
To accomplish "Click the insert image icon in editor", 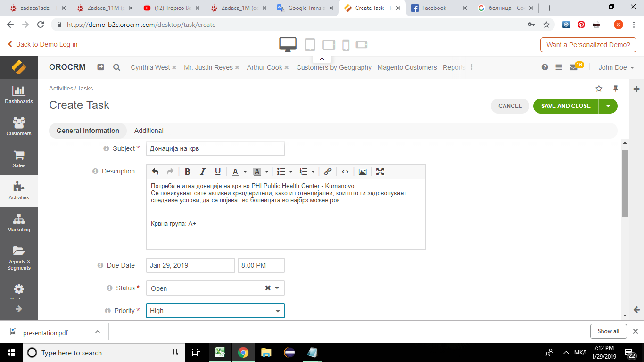I will (x=363, y=172).
